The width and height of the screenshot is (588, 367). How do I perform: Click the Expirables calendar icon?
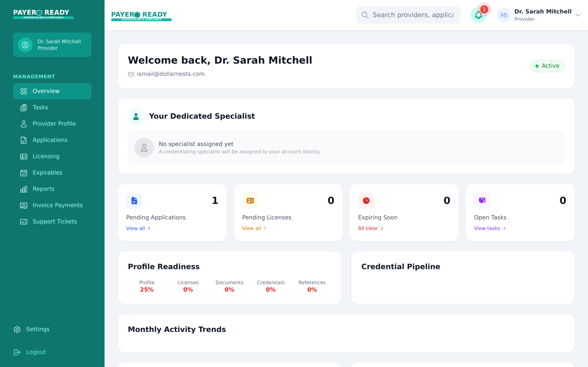pos(23,173)
